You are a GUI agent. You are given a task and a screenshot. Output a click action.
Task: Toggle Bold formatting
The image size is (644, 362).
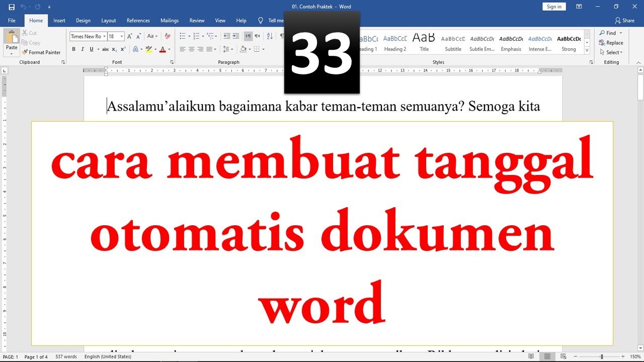(x=73, y=49)
